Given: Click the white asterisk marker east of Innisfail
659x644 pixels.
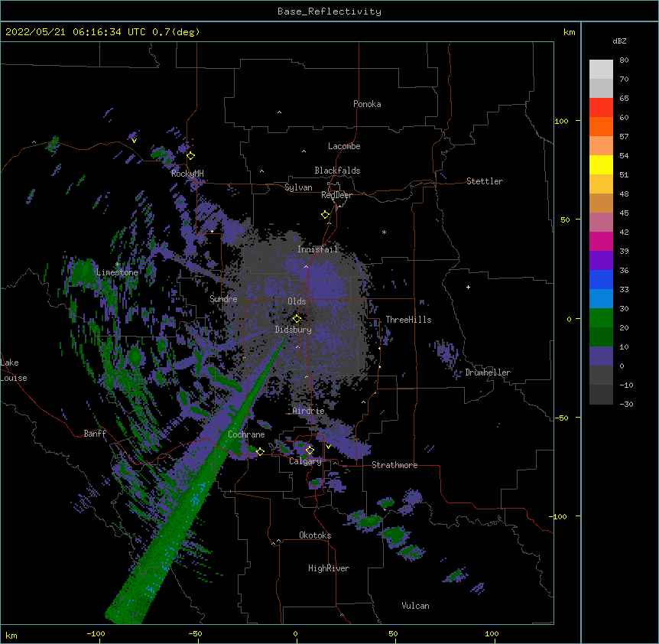Looking at the screenshot, I should 384,232.
